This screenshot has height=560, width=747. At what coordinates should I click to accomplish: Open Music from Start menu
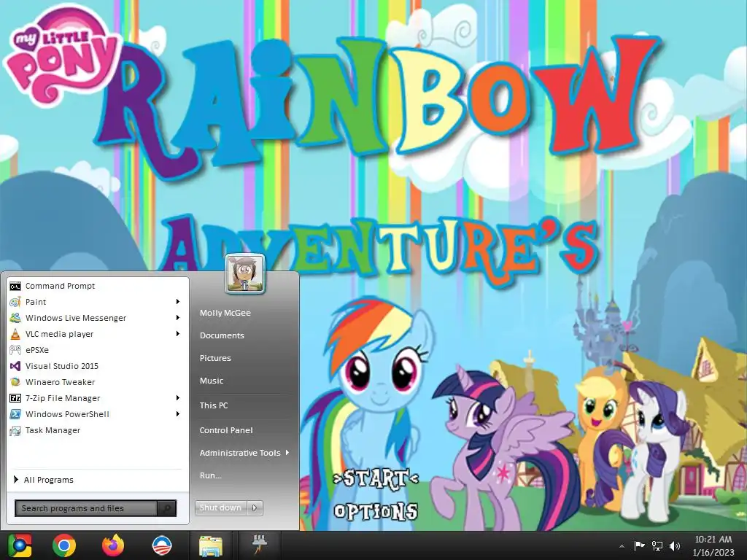tap(212, 381)
